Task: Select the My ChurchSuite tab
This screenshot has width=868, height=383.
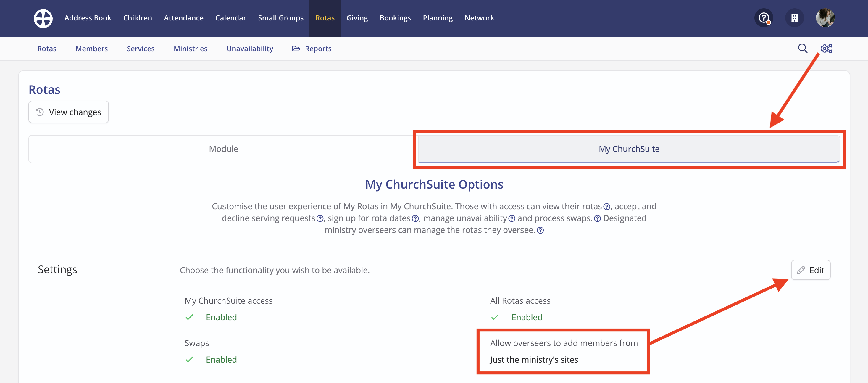Action: [x=629, y=149]
